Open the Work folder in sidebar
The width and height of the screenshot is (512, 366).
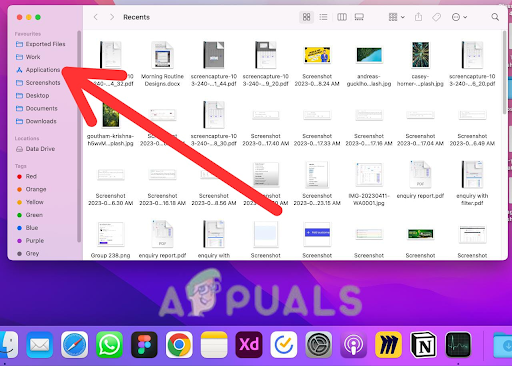click(x=28, y=57)
